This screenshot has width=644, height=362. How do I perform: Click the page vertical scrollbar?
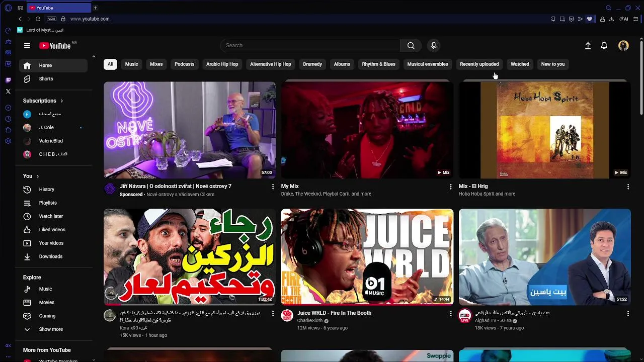pyautogui.click(x=641, y=78)
